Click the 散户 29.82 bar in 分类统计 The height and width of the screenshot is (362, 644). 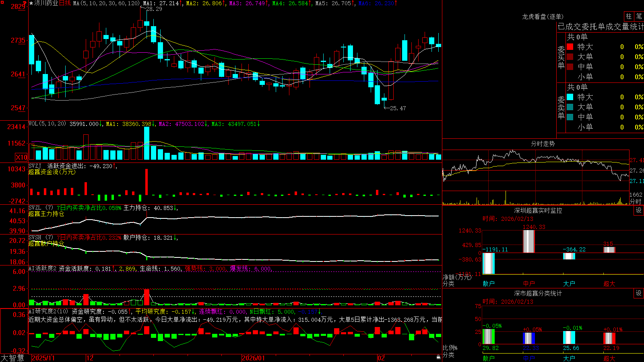point(489,337)
